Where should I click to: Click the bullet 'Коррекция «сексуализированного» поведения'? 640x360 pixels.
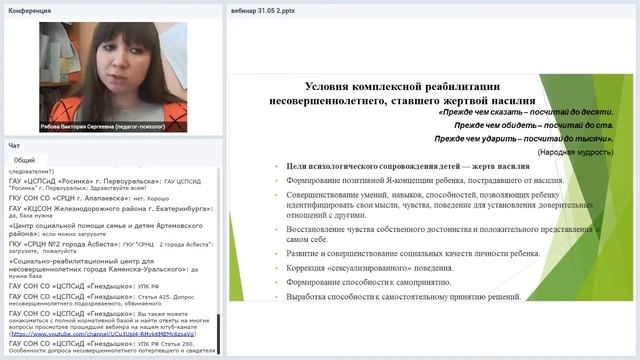(x=370, y=268)
